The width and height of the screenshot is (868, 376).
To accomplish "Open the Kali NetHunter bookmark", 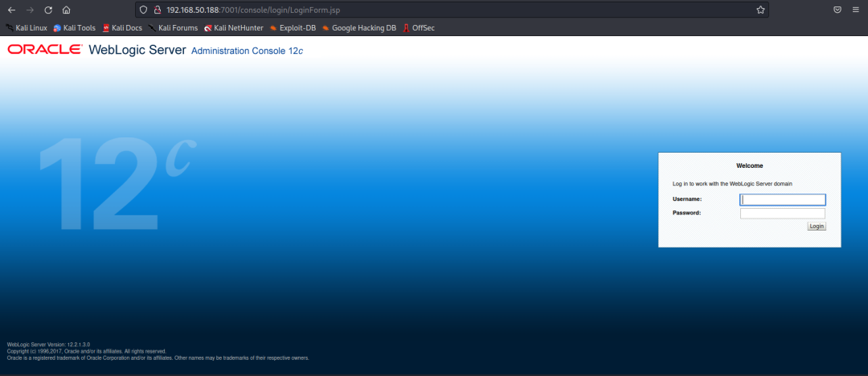I will pos(233,27).
